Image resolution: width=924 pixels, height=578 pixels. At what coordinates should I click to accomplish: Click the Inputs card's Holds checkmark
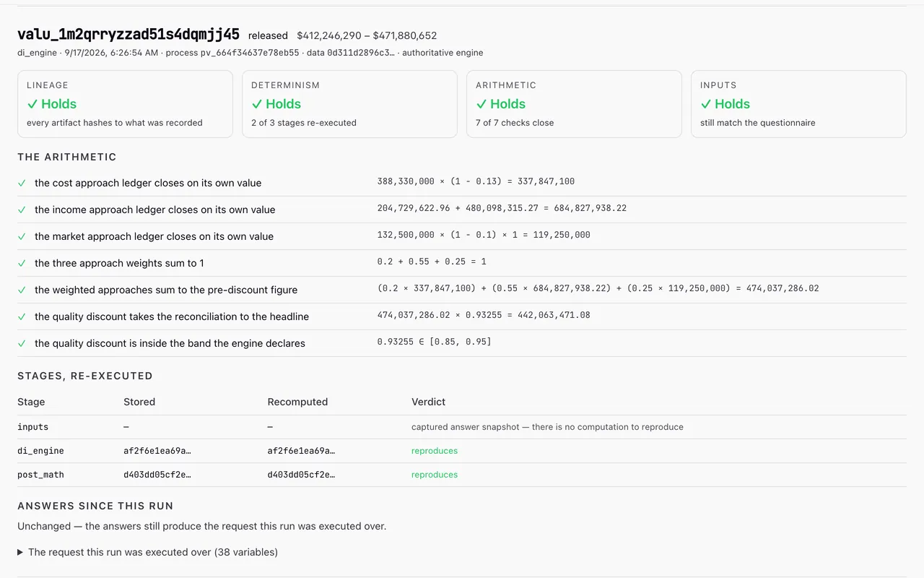pyautogui.click(x=706, y=104)
